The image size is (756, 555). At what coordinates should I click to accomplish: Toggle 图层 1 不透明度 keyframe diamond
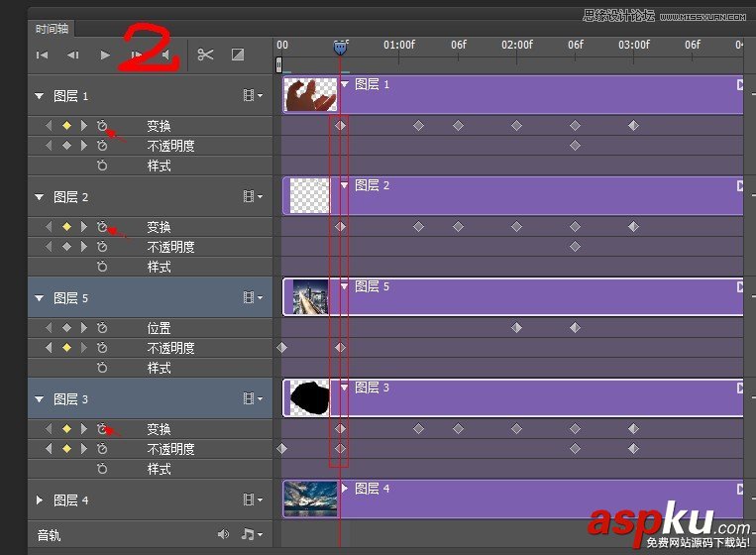point(67,145)
